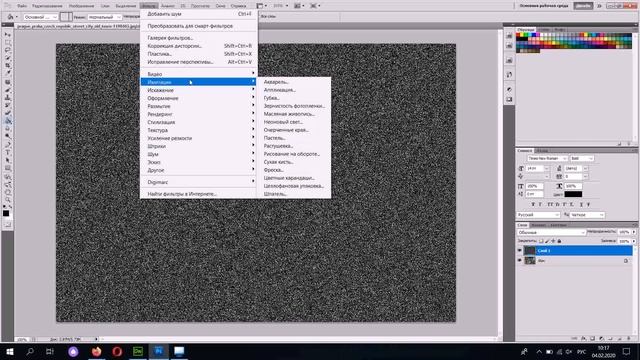Expand the Размытие submenu
The height and width of the screenshot is (360, 640).
click(198, 106)
